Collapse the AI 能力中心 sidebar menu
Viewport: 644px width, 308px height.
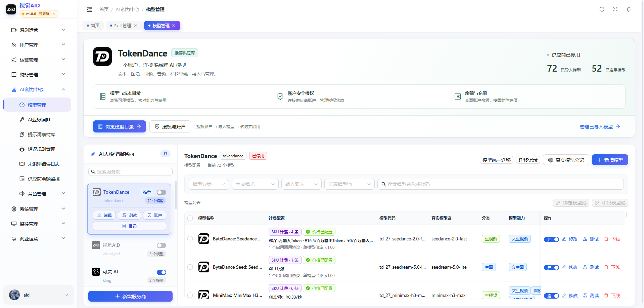coord(39,89)
